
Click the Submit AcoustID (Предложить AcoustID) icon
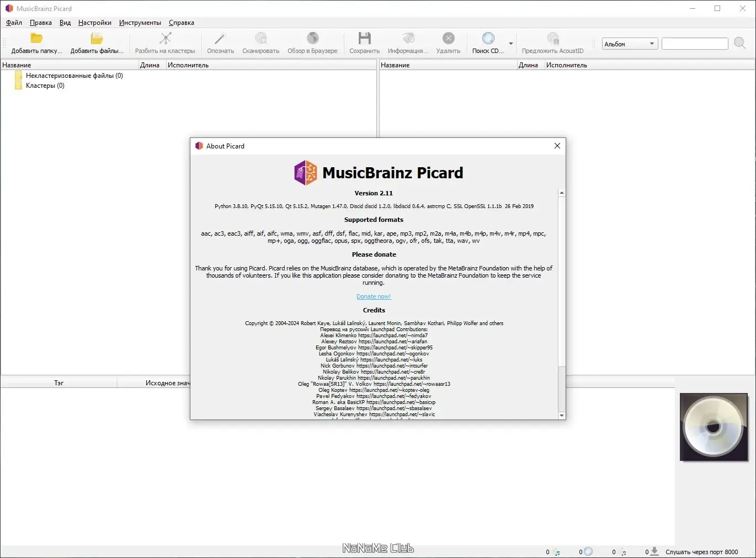coord(552,38)
